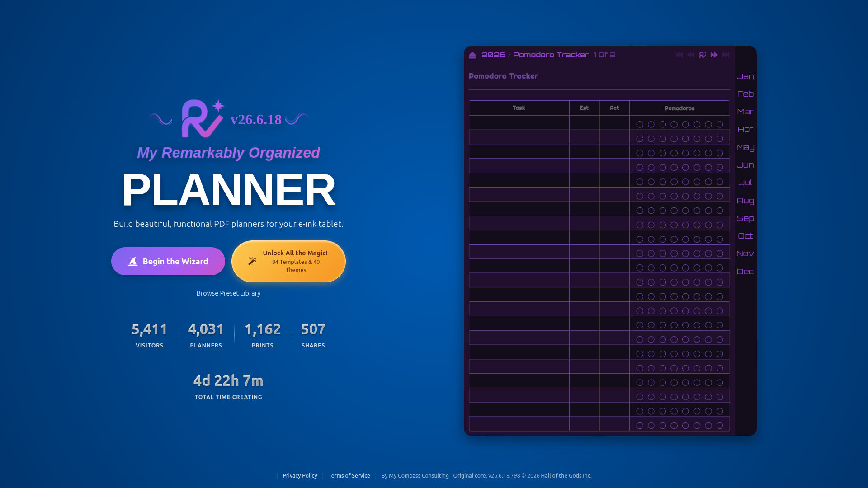Click the 2026 breadcrumb in preview header
Image resolution: width=868 pixels, height=488 pixels.
[x=493, y=55]
